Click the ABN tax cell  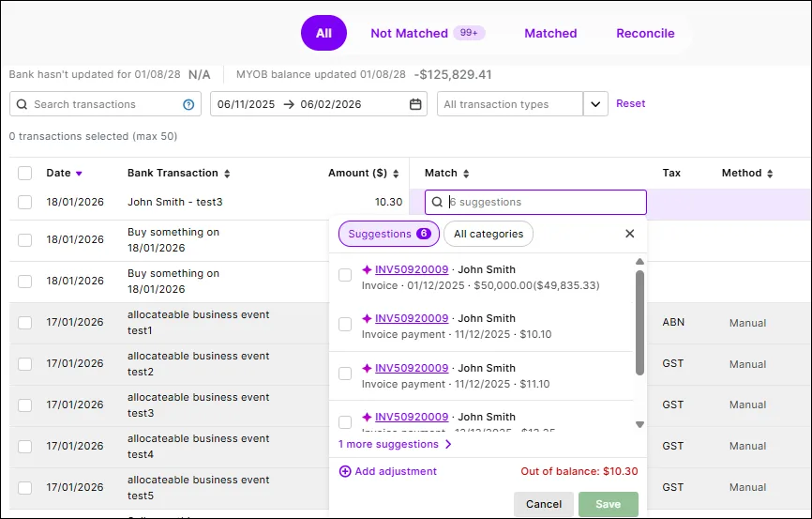pos(673,322)
